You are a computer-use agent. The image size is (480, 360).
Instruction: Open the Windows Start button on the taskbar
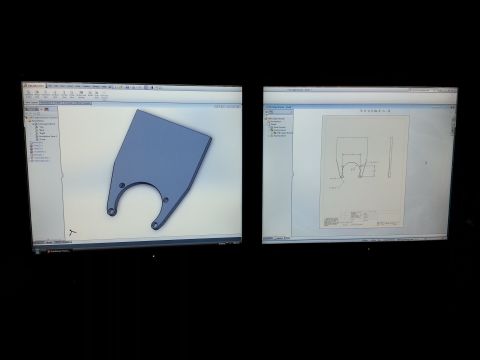point(38,252)
